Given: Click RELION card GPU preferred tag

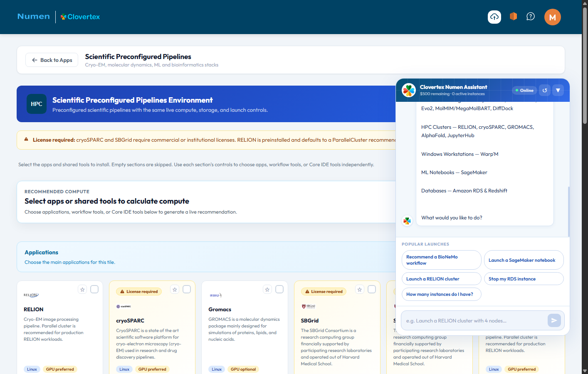Looking at the screenshot, I should tap(60, 369).
